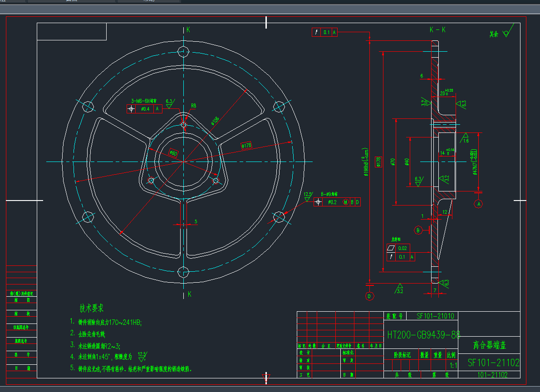The image size is (540, 392).
Task: Click material text HT200-GB9439-88
Action: pos(423,335)
